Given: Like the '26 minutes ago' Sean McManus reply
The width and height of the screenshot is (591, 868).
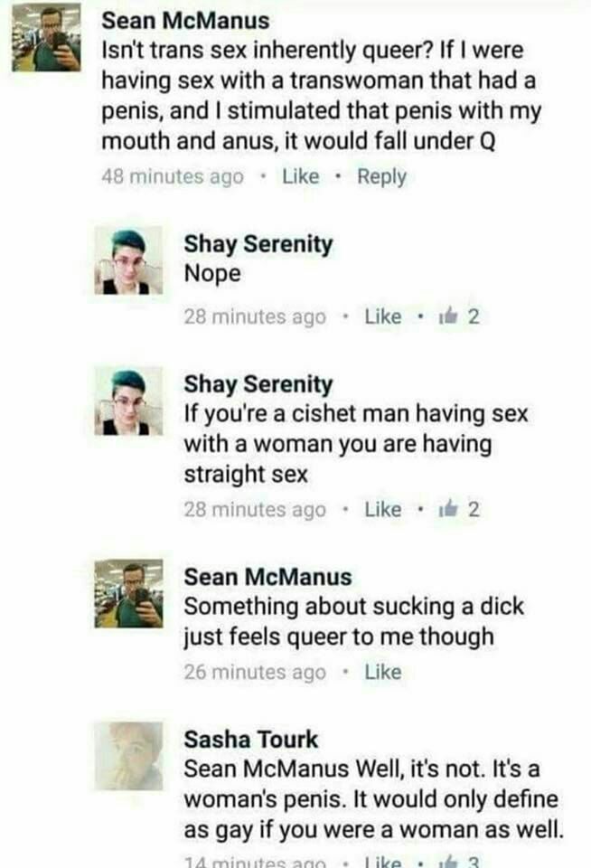Looking at the screenshot, I should tap(383, 672).
